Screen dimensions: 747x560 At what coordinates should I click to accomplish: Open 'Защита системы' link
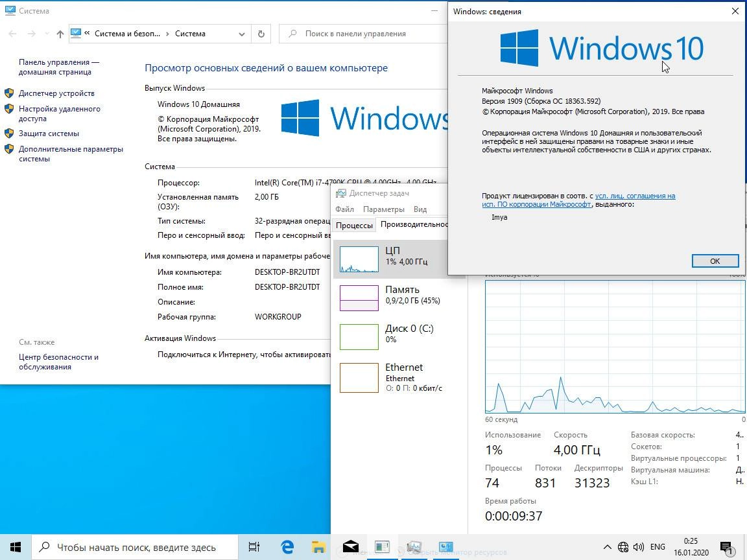(x=49, y=134)
